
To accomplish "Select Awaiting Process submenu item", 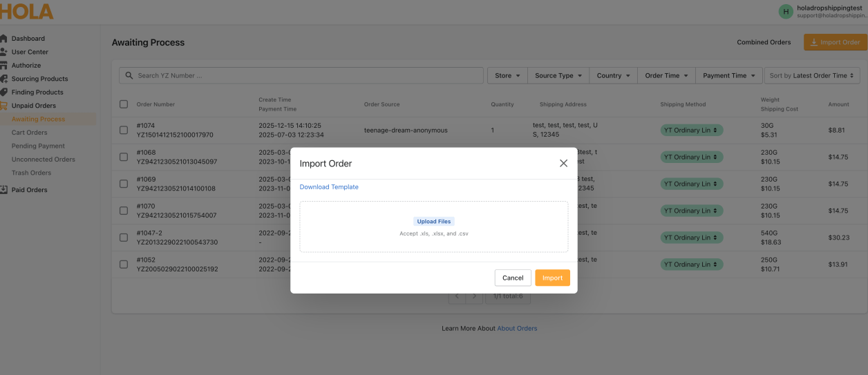I will (38, 119).
